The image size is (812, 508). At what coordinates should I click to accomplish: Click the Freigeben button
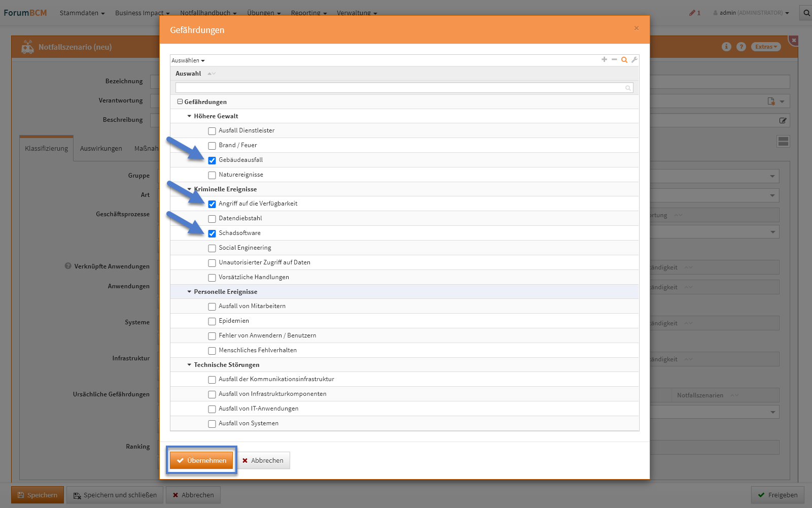click(778, 495)
